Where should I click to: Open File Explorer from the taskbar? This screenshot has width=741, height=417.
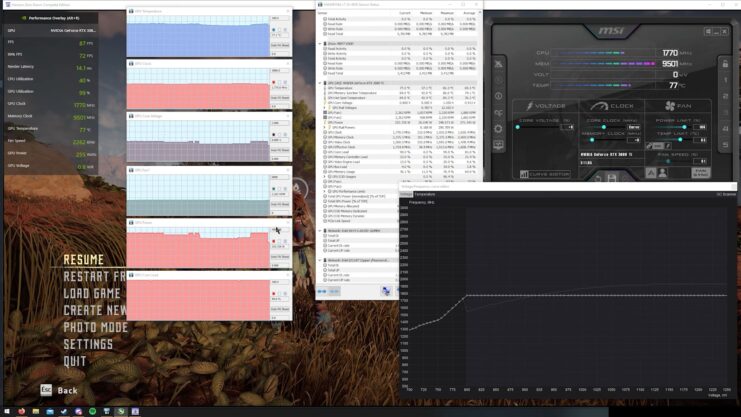click(35, 411)
